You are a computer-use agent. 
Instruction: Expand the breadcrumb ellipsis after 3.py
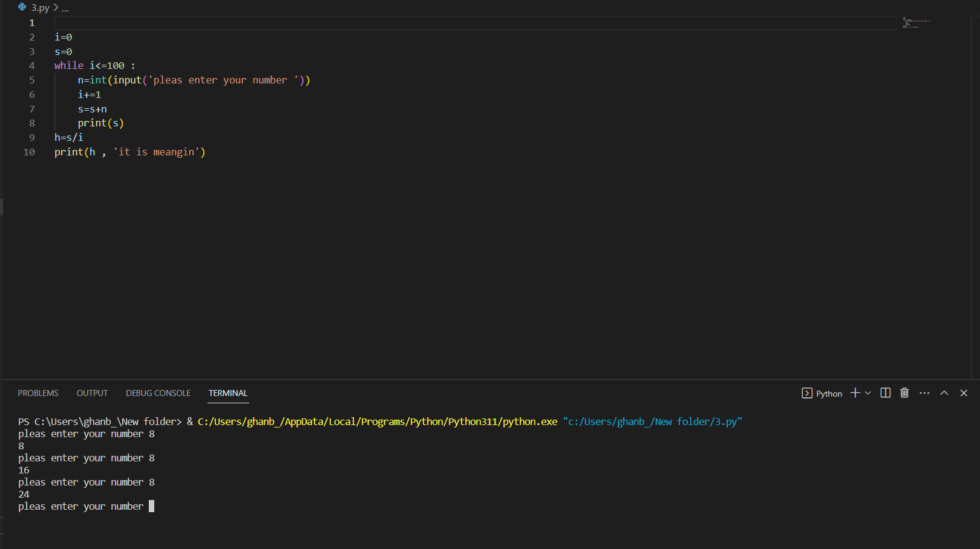(x=65, y=8)
